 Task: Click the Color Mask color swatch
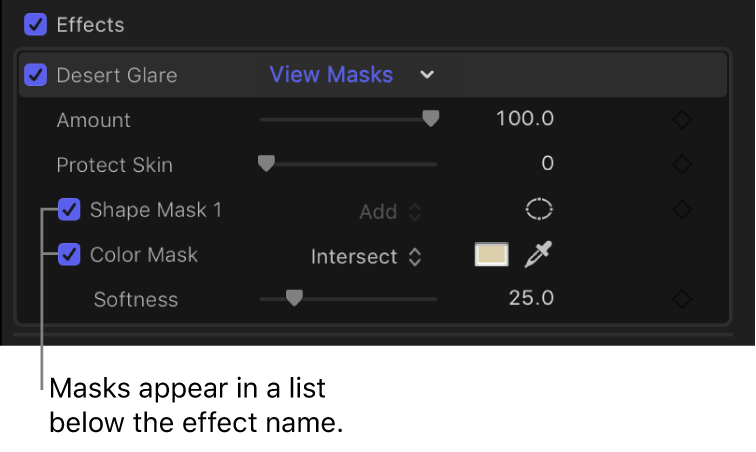pyautogui.click(x=491, y=255)
